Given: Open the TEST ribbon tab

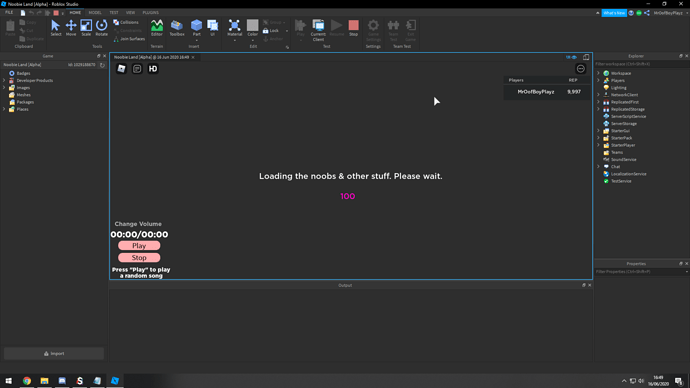Looking at the screenshot, I should (114, 13).
